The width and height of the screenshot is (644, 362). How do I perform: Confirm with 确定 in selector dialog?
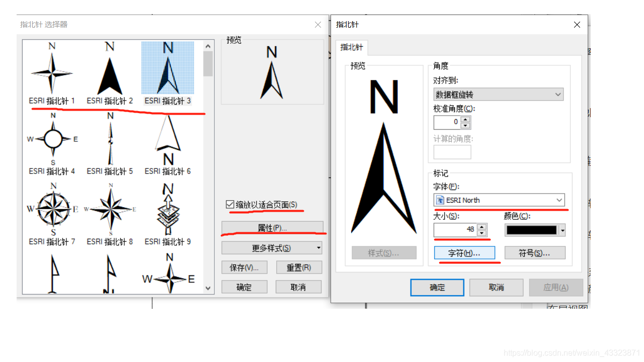click(x=244, y=287)
